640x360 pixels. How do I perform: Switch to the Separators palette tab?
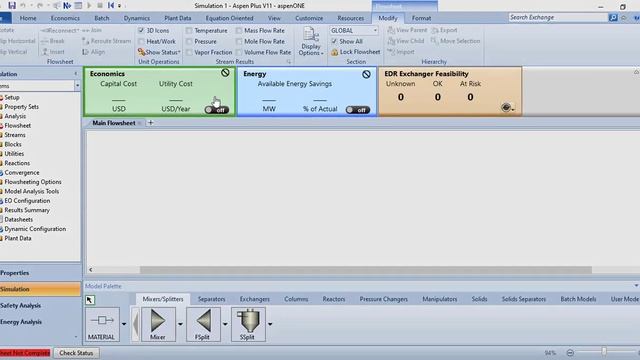(211, 299)
